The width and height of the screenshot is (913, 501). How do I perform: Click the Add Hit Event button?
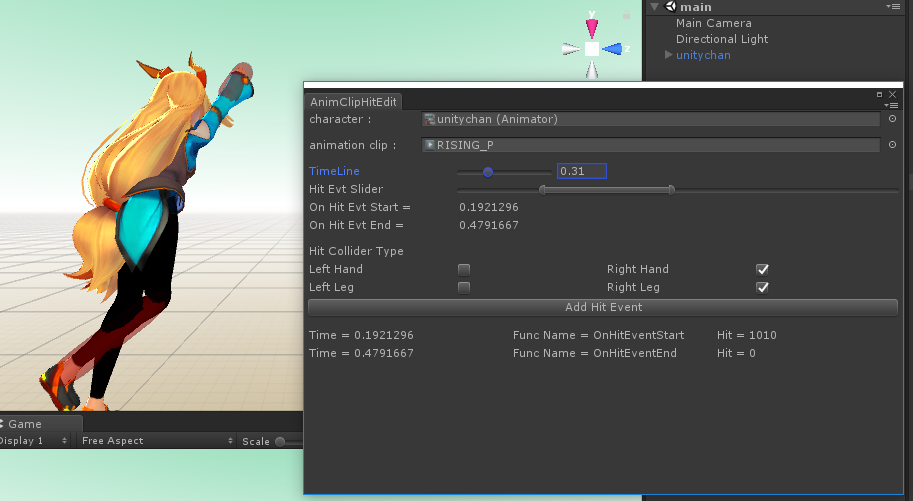(603, 307)
